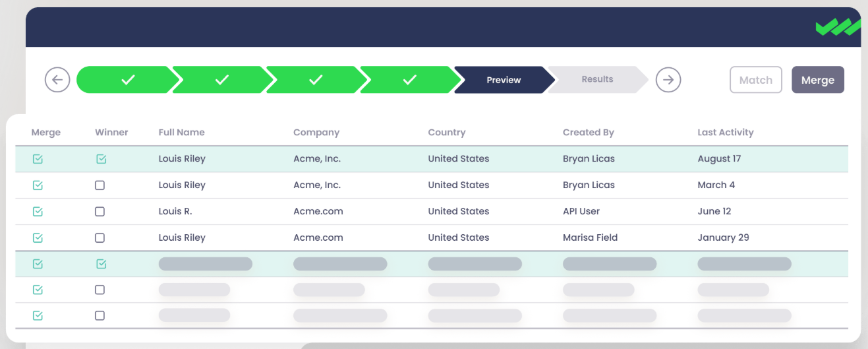Click United States in the June 12 row

pos(459,211)
